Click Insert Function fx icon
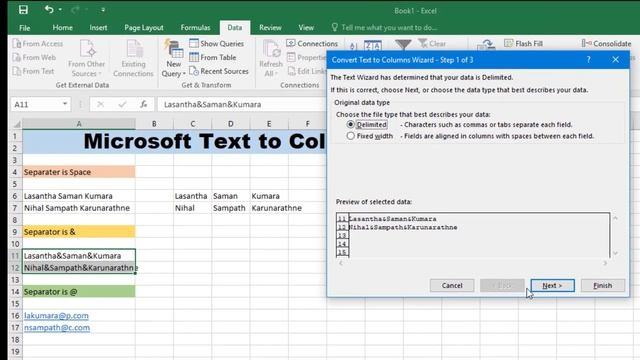 pos(143,104)
